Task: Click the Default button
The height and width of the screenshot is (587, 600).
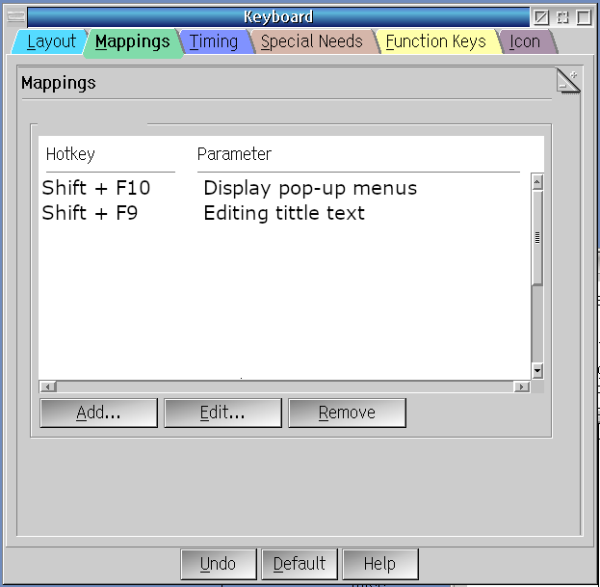Action: [299, 564]
